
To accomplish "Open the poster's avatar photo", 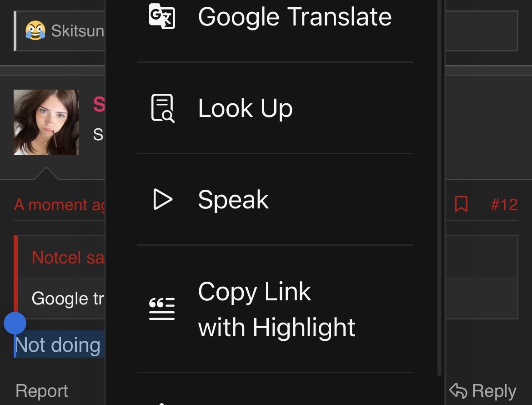I will (46, 122).
